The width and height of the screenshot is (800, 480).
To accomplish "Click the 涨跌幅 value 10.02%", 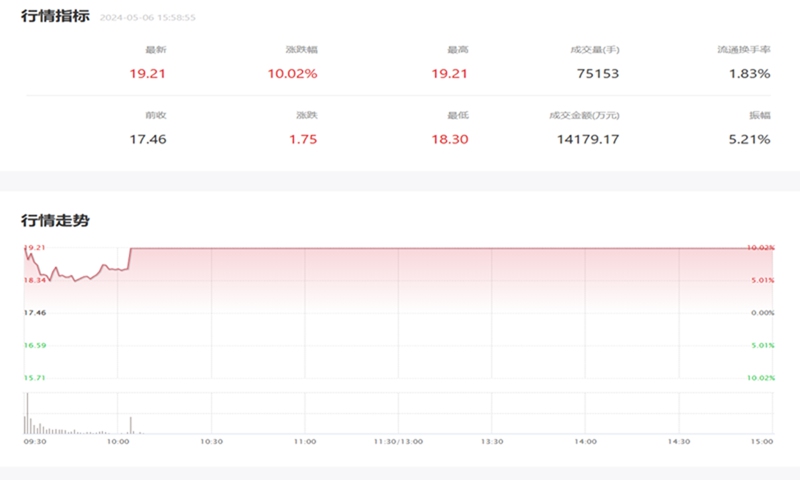I will [x=296, y=73].
